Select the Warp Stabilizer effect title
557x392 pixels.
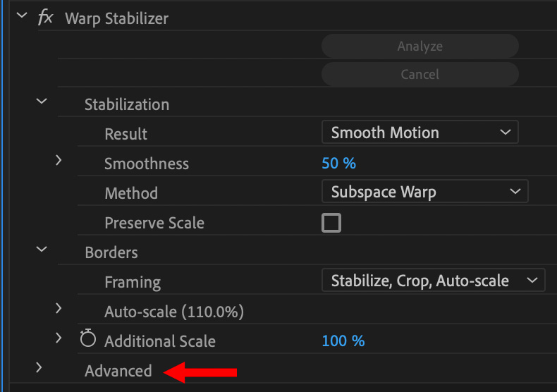[x=116, y=18]
